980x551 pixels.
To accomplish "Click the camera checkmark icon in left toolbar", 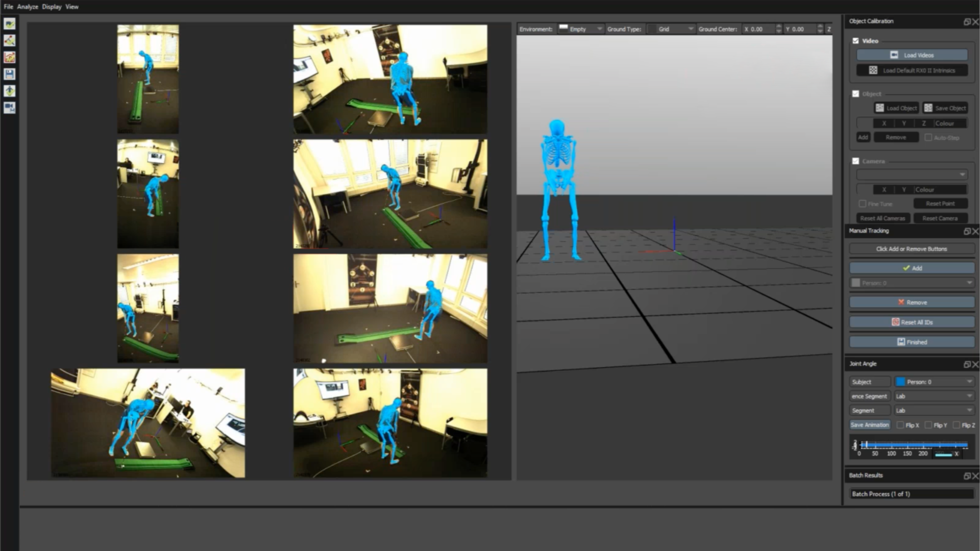I will [9, 24].
